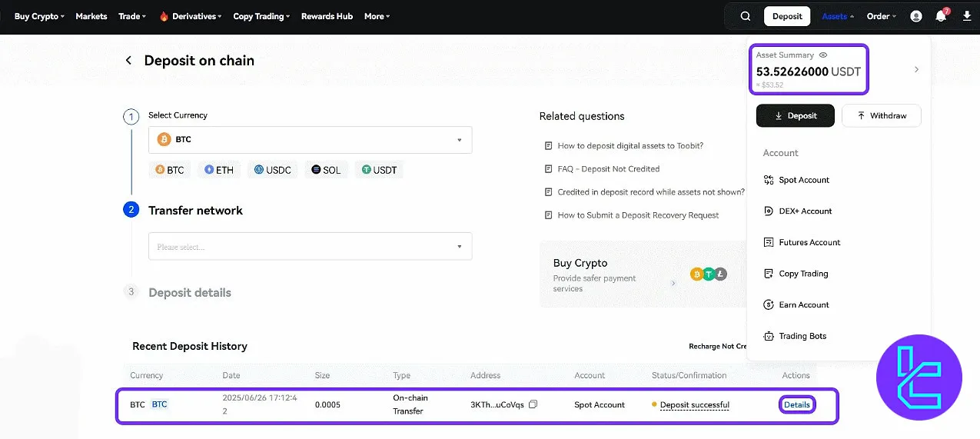This screenshot has height=439, width=980.
Task: Open the Markets page
Action: (91, 16)
